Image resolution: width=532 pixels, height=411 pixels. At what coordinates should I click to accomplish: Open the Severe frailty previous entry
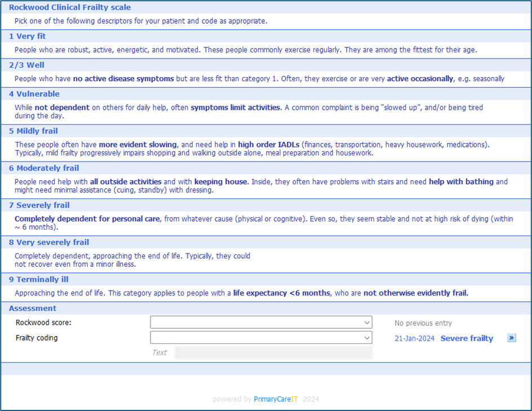click(467, 338)
